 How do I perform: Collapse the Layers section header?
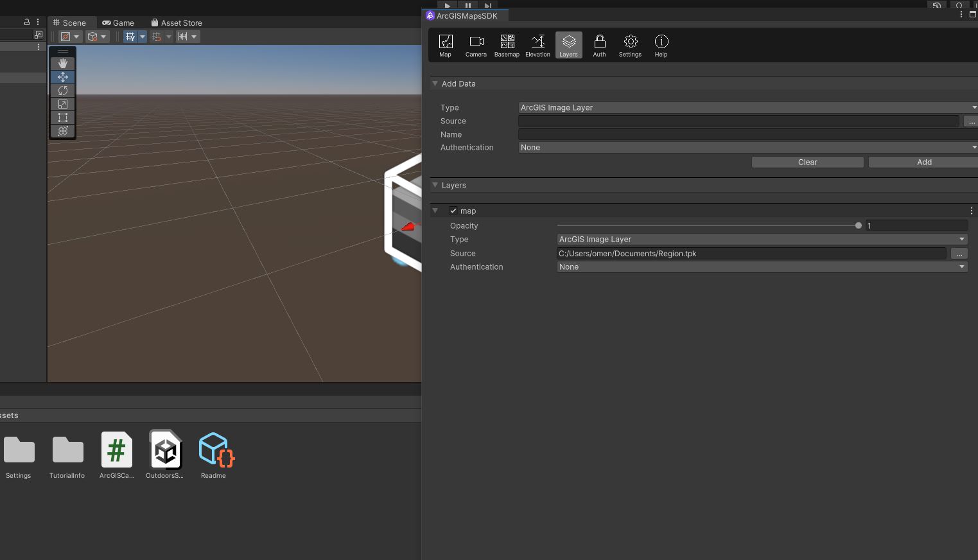click(x=435, y=185)
